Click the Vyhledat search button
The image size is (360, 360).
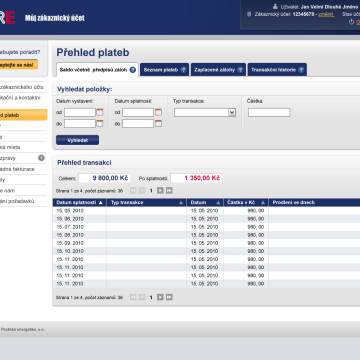(77, 140)
